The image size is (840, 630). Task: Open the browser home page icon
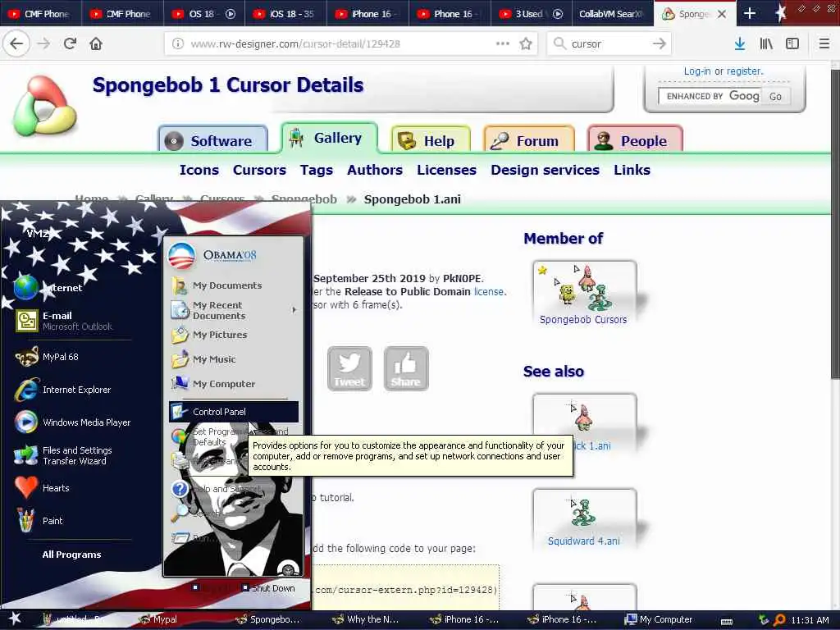96,43
